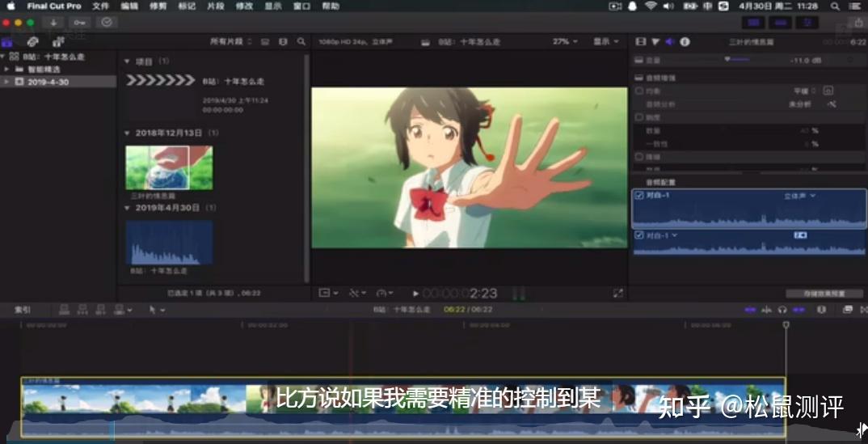Show the libraries sidebar icon
Image resolution: width=868 pixels, height=444 pixels.
pos(6,42)
